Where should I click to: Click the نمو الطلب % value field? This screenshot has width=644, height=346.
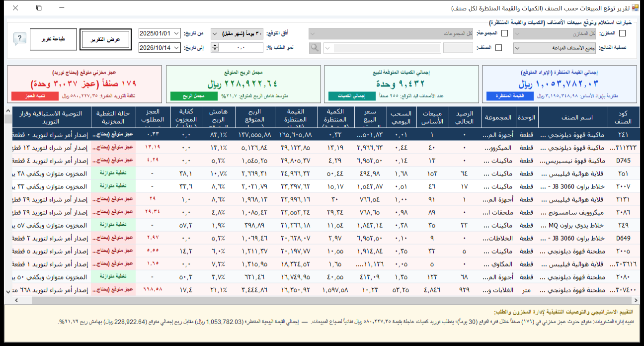click(x=241, y=48)
